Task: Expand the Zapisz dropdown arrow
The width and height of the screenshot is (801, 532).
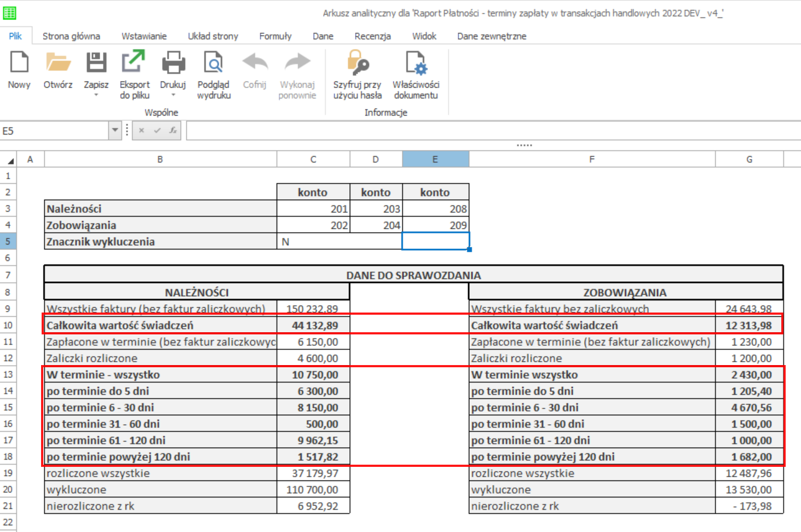Action: pos(96,95)
